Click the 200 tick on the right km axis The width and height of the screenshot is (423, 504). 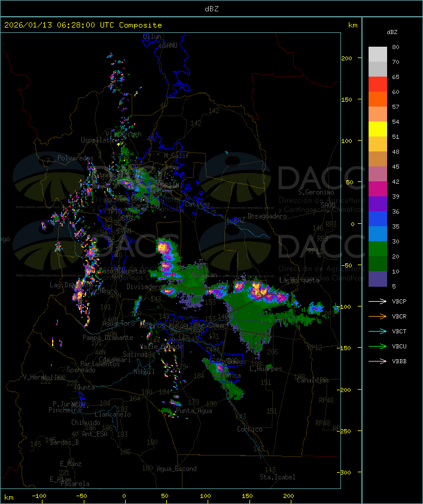(346, 58)
